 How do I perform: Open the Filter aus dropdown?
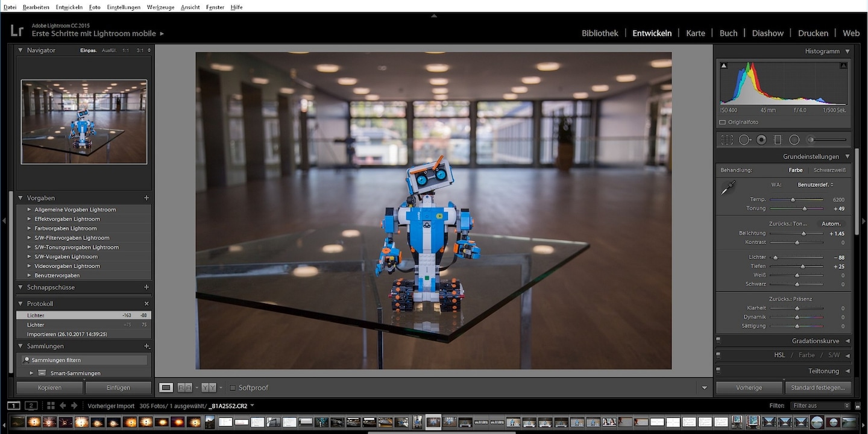[x=821, y=406]
